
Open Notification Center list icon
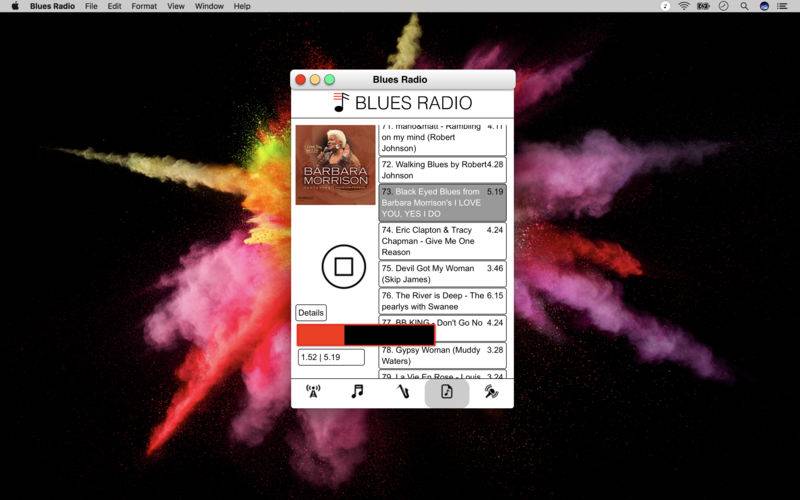[x=782, y=6]
